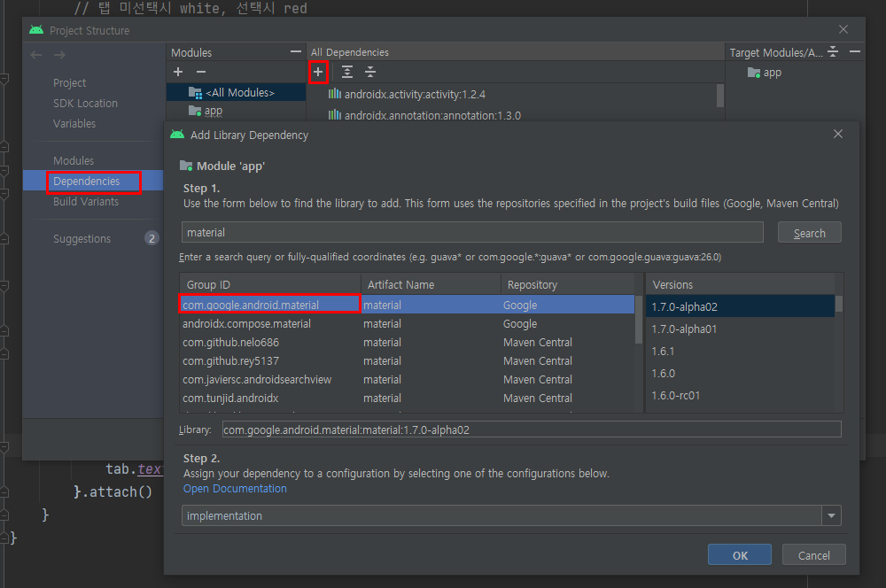Screen dimensions: 886x588
Task: Close the Project Structure window
Action: pyautogui.click(x=843, y=29)
